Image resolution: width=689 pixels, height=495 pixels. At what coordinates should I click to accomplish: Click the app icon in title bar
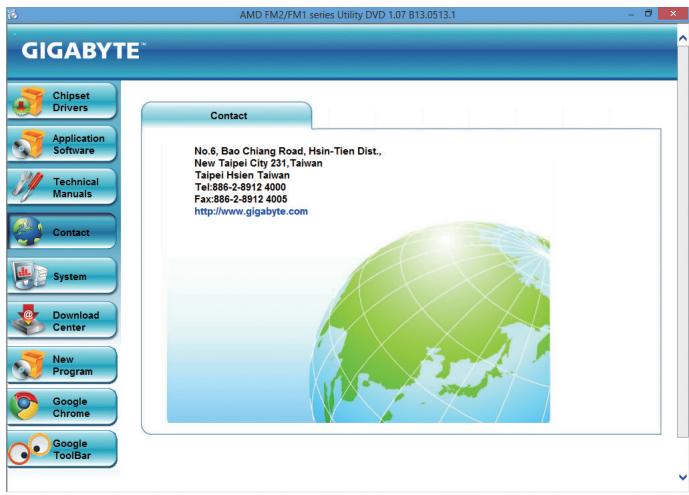point(13,14)
